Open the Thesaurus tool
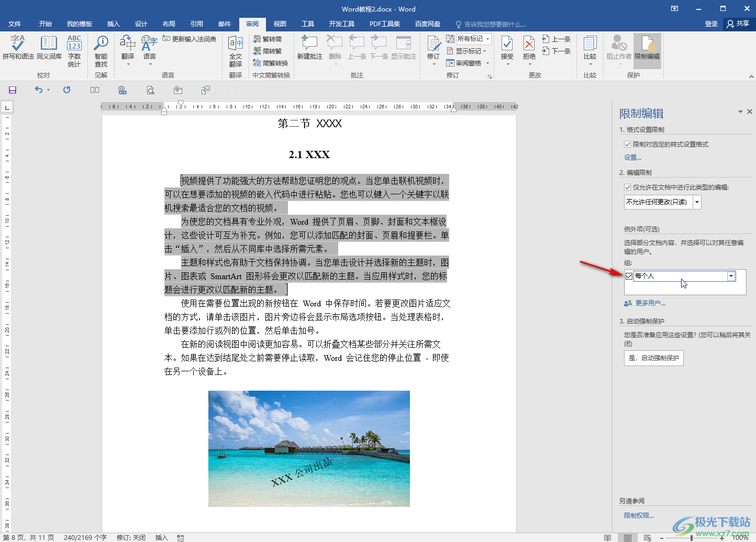This screenshot has width=756, height=542. pyautogui.click(x=49, y=47)
